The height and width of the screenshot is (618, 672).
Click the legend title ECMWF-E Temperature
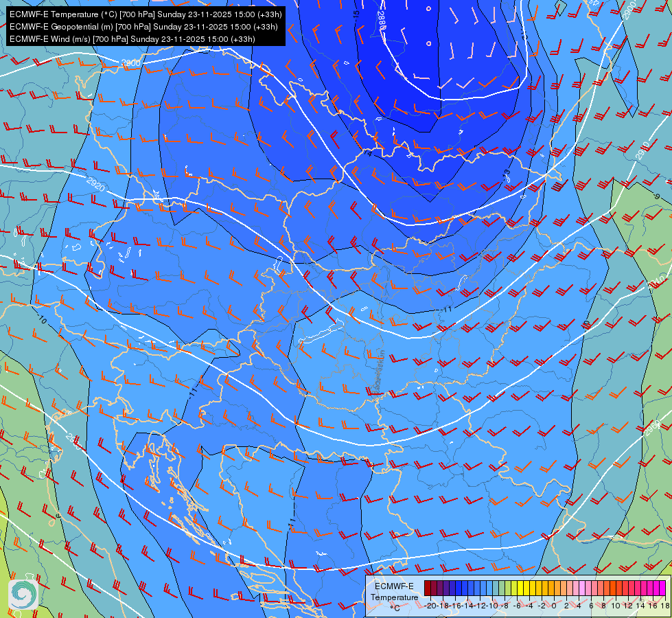coord(394,592)
